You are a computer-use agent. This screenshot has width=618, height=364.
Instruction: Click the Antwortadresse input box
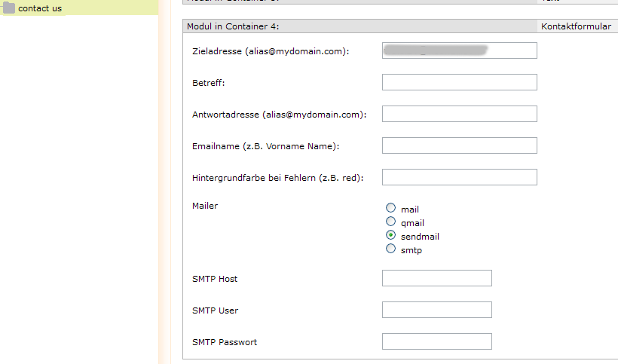click(x=459, y=114)
